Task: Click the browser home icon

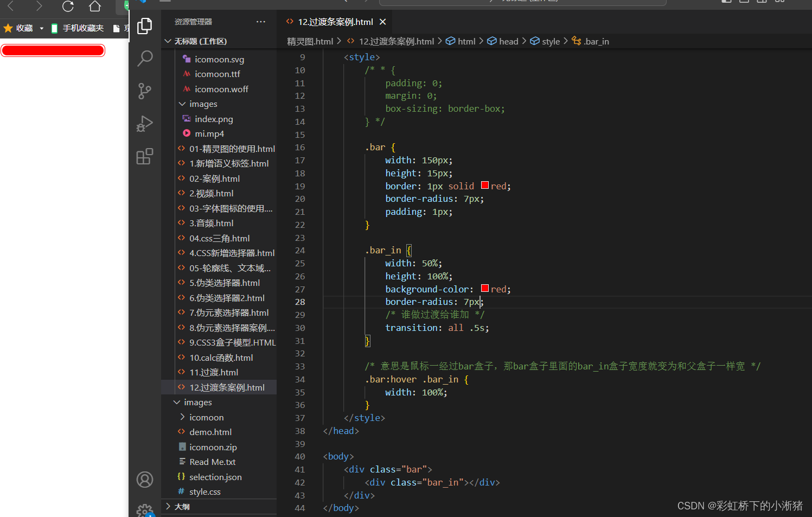Action: click(94, 7)
